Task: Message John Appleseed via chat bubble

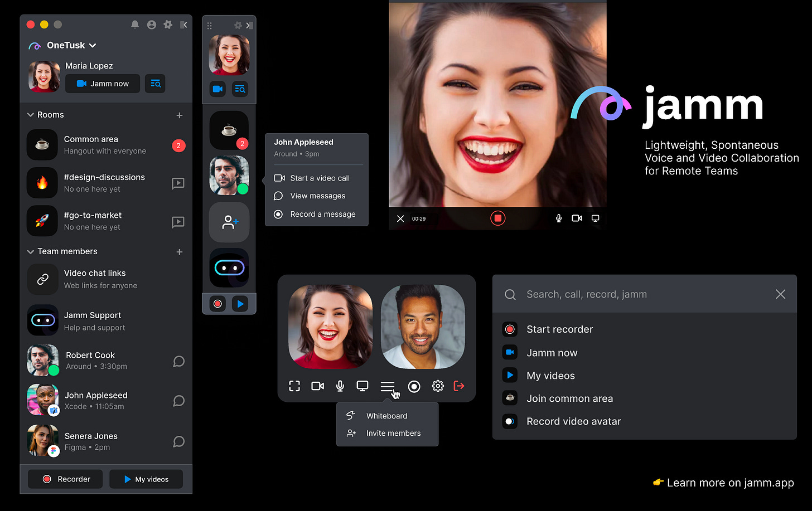Action: pos(178,401)
